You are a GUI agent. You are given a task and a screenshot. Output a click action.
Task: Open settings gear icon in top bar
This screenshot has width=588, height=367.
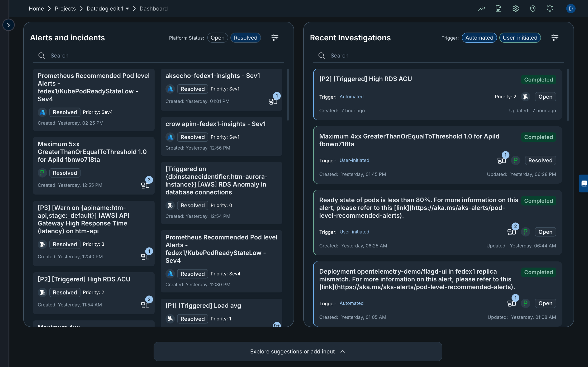click(516, 9)
